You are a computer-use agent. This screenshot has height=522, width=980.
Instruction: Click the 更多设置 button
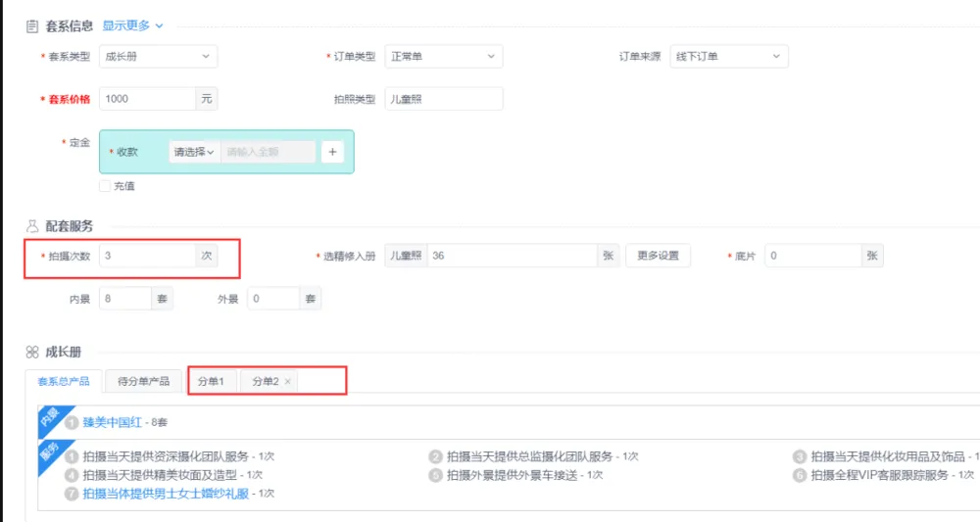pyautogui.click(x=658, y=256)
